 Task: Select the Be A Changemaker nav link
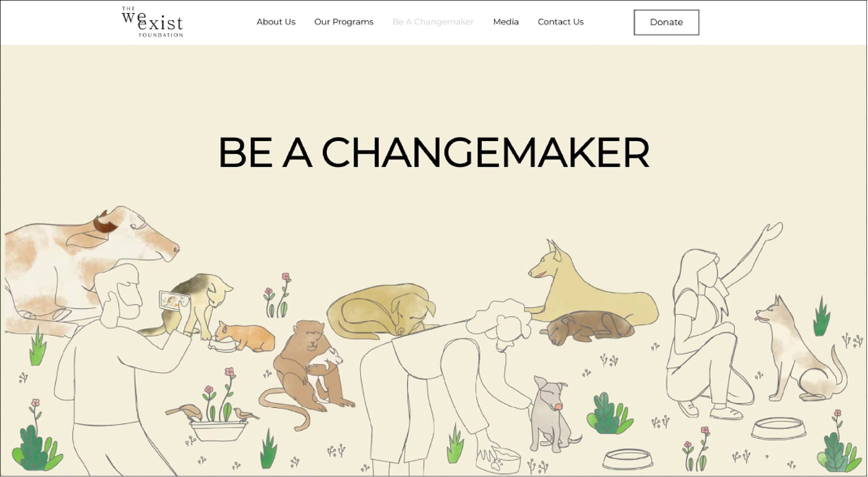pyautogui.click(x=433, y=22)
